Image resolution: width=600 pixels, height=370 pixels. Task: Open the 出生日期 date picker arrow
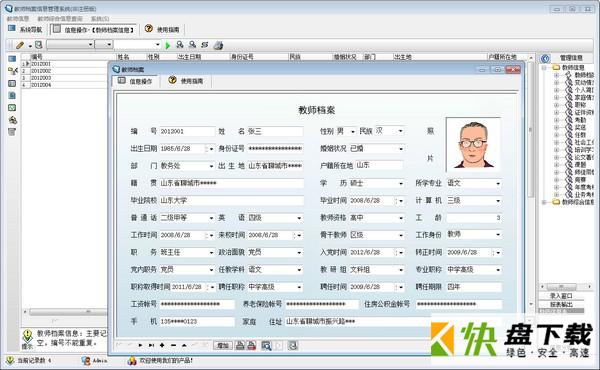pos(211,149)
